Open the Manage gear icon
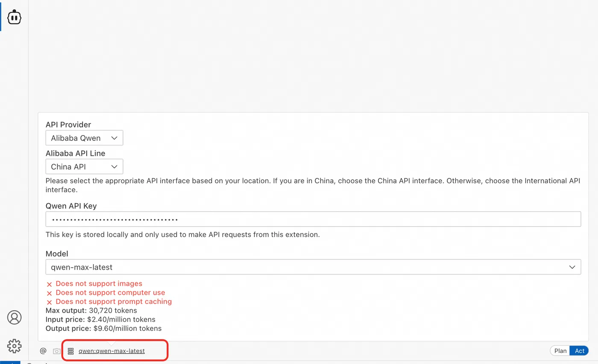The width and height of the screenshot is (598, 364). pos(15,346)
